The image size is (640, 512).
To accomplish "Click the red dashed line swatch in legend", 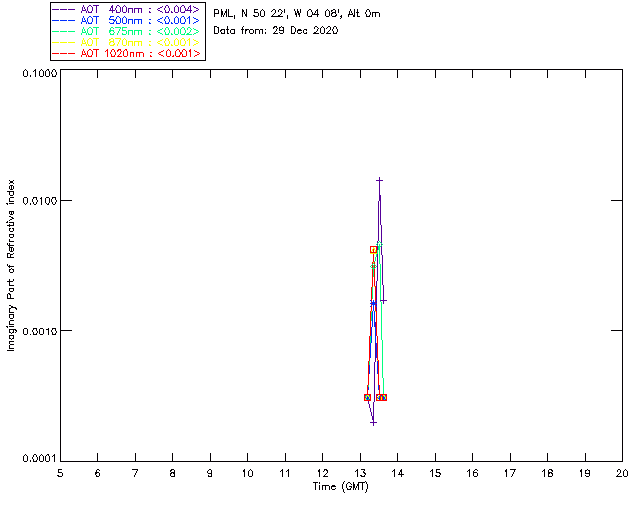I will pos(64,53).
